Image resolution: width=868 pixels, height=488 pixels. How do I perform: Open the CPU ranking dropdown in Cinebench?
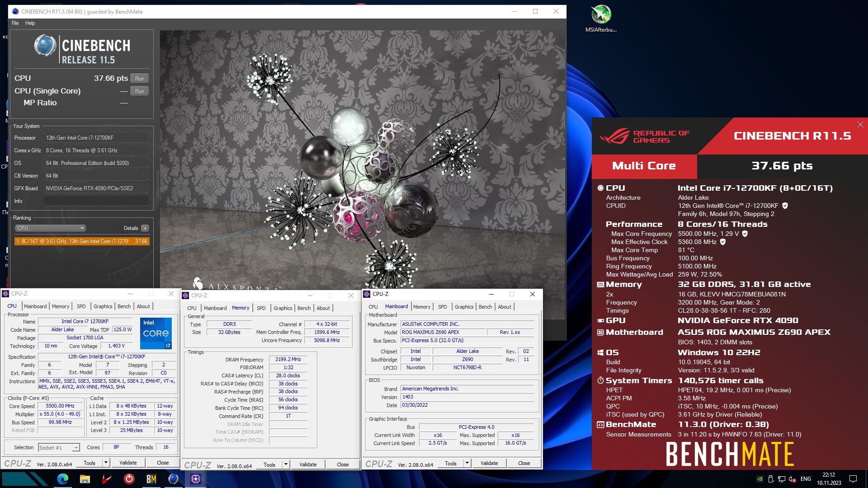point(50,228)
